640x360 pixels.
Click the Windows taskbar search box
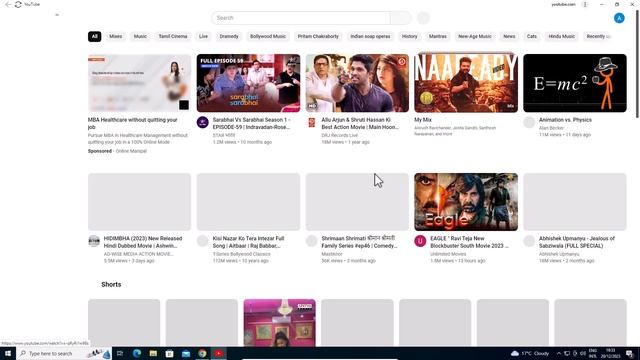point(64,353)
